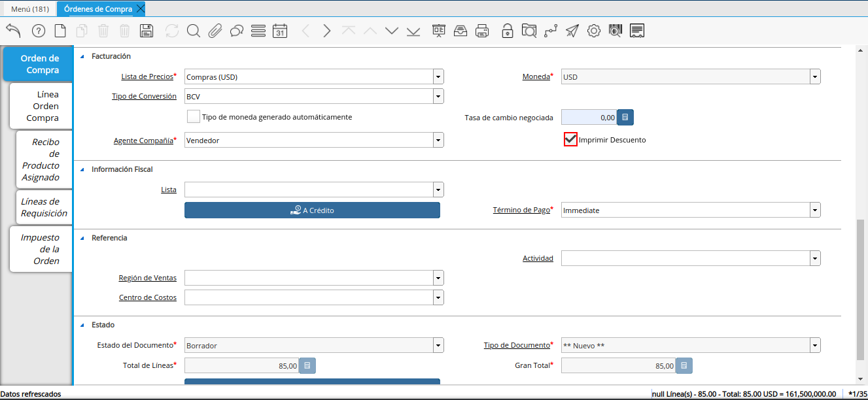Click the Centro de Costos label link

click(148, 297)
